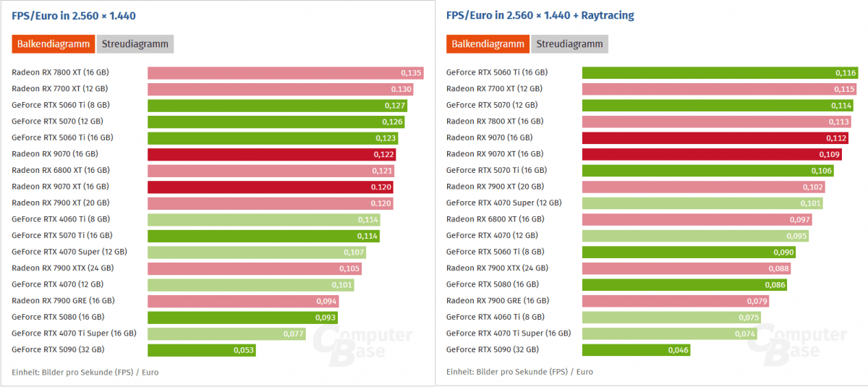This screenshot has height=387, width=868.
Task: Click Raytracing label Radeon RX 9070 XT (16 GB)
Action: click(495, 154)
